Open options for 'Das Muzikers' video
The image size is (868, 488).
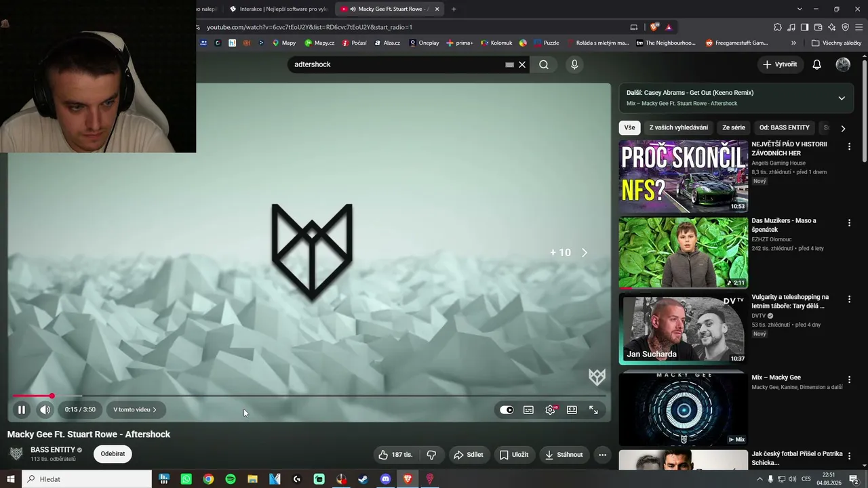[x=849, y=223]
